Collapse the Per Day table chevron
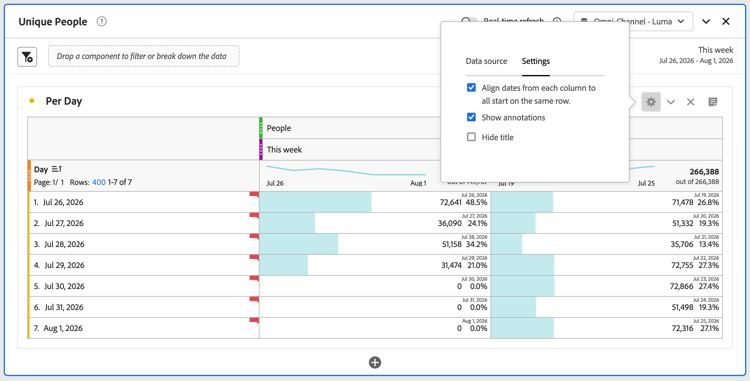The width and height of the screenshot is (750, 381). pos(671,102)
